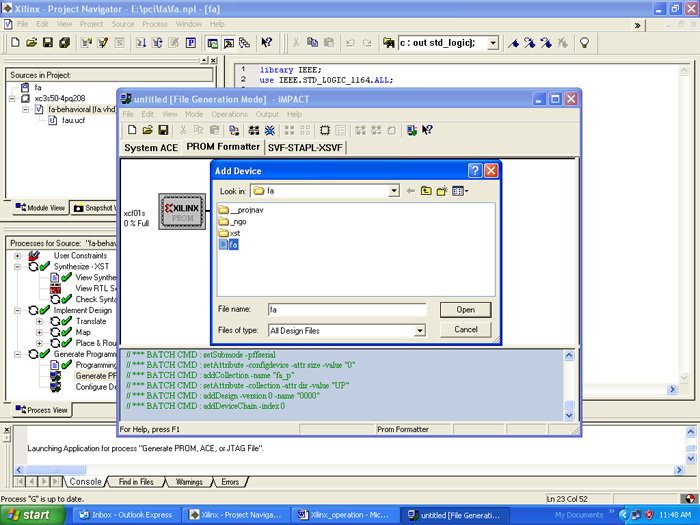Expand the User Constraints process node

[17, 256]
